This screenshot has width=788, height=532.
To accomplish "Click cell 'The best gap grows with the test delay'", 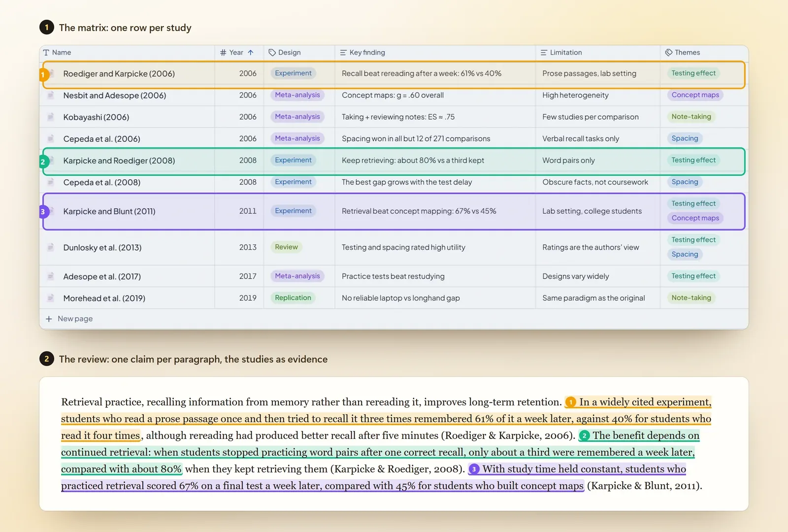I will [x=407, y=182].
